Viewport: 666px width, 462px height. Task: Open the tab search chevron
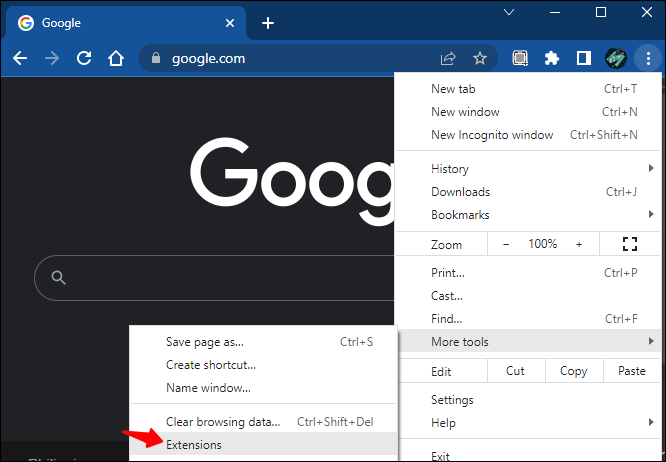(509, 12)
